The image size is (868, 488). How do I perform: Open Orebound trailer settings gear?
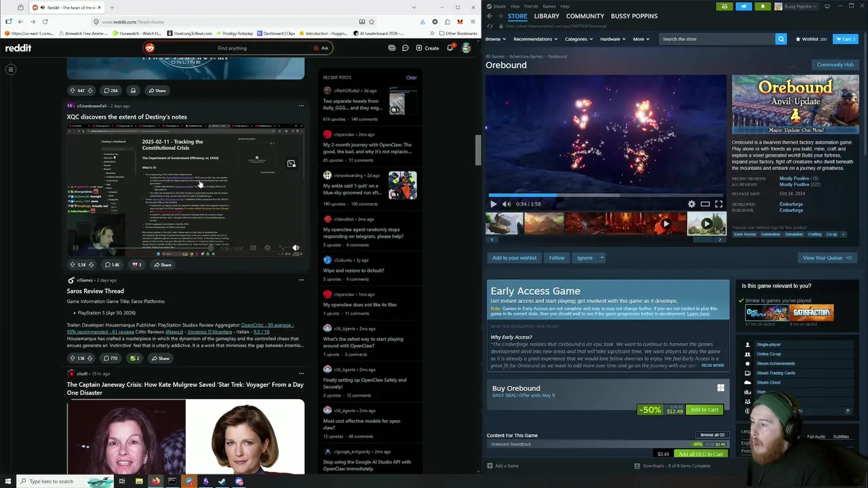tap(692, 203)
